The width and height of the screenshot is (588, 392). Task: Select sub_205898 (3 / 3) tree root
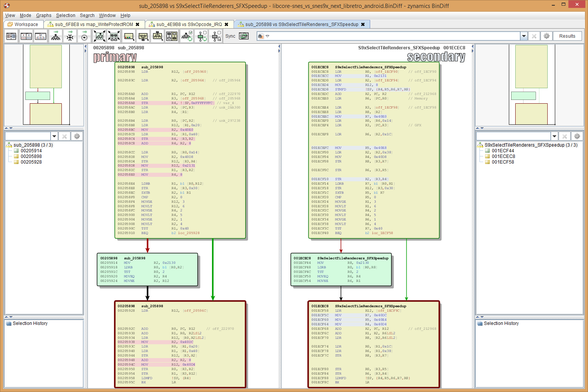pos(33,145)
